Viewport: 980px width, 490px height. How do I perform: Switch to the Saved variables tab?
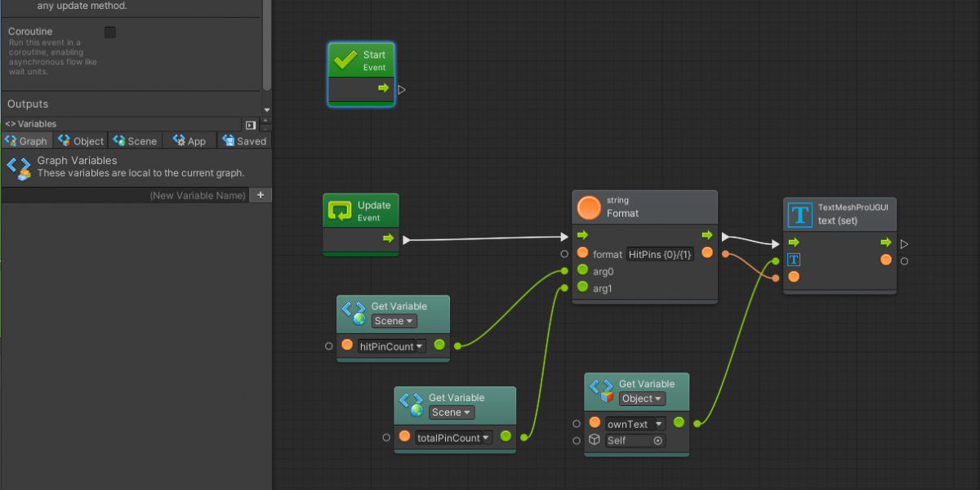[x=244, y=140]
